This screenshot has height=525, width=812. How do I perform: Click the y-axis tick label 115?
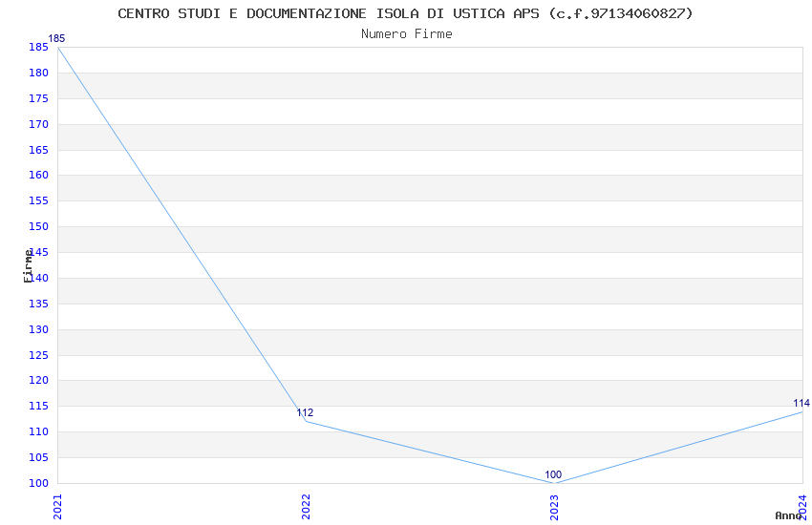38,406
